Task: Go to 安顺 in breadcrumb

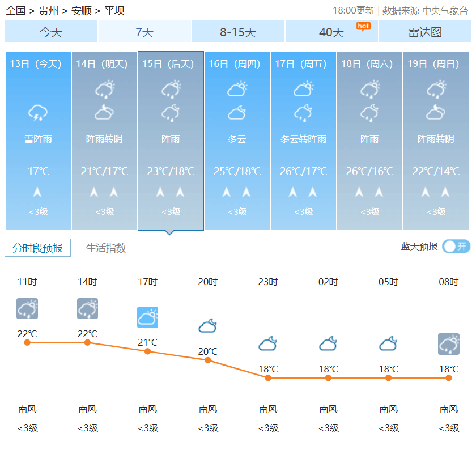Action: click(81, 11)
